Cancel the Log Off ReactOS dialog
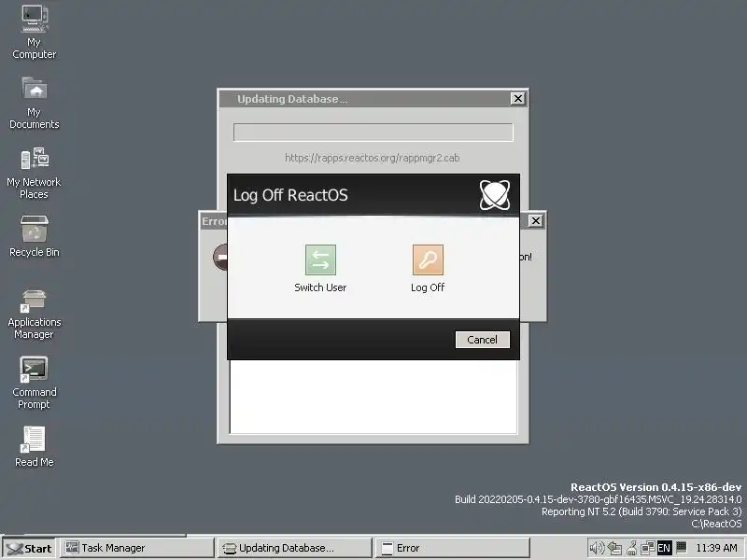 tap(482, 340)
